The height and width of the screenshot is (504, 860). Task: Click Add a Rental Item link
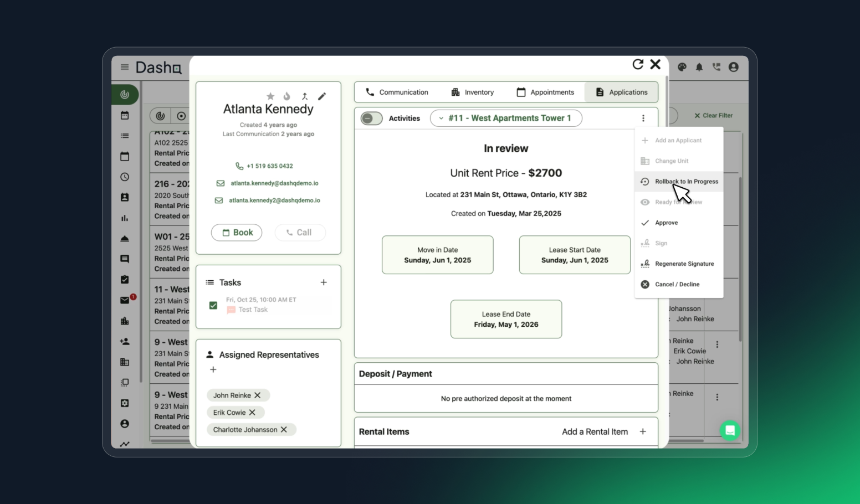pos(594,431)
